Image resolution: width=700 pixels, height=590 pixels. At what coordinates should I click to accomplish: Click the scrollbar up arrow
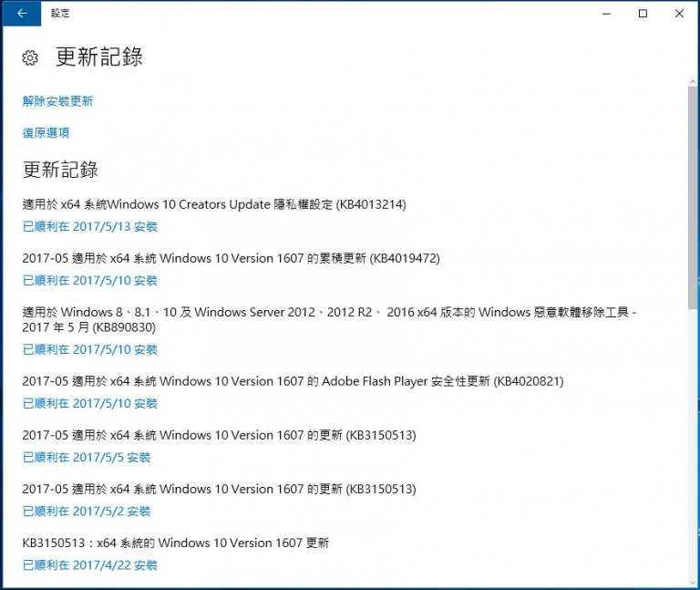(x=693, y=82)
